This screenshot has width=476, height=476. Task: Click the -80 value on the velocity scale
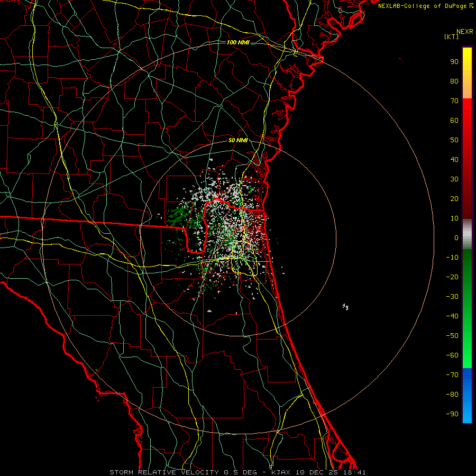pos(452,395)
